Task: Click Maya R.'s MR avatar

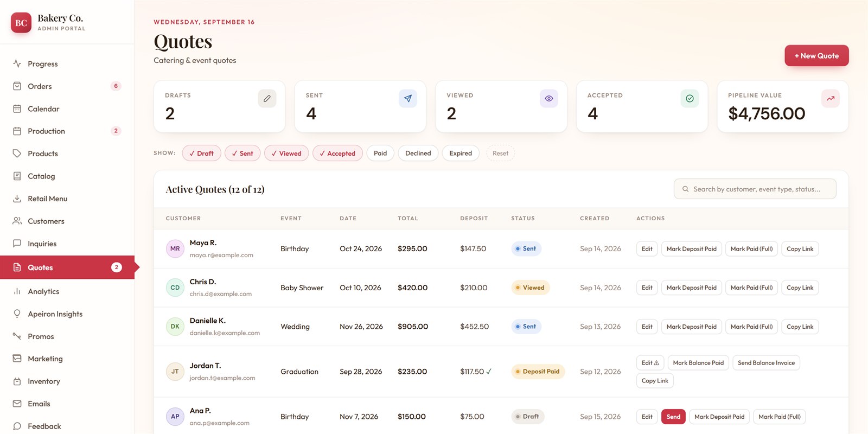Action: (x=175, y=248)
